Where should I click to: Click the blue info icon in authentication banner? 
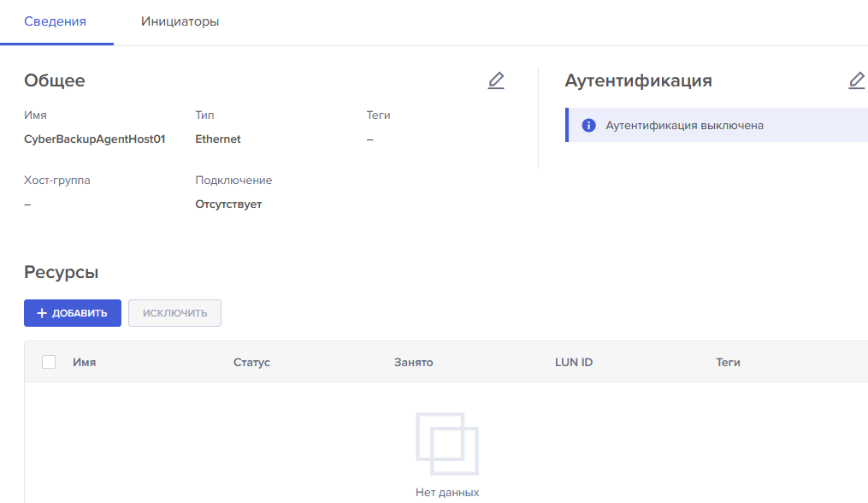click(x=588, y=126)
